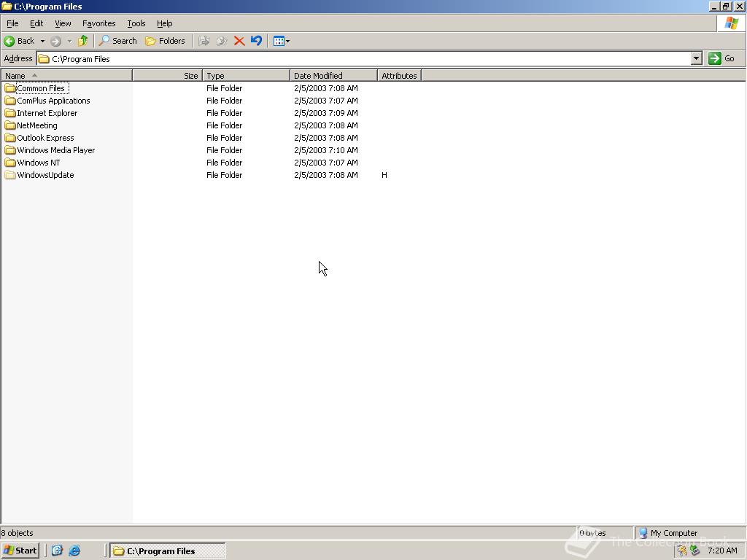Open the Views dropdown button

pyautogui.click(x=282, y=41)
